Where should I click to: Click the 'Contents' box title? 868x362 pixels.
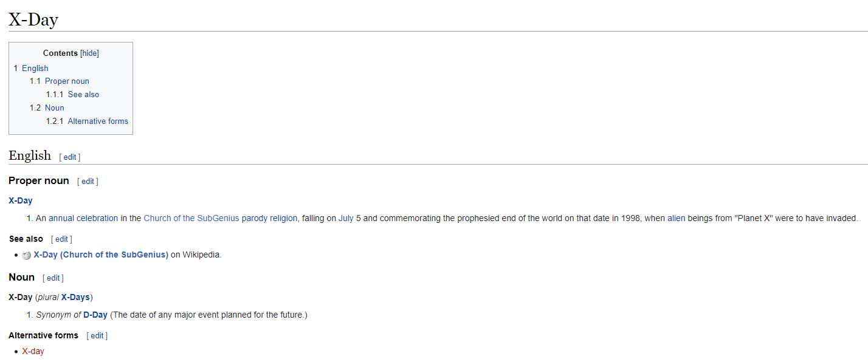pos(60,53)
